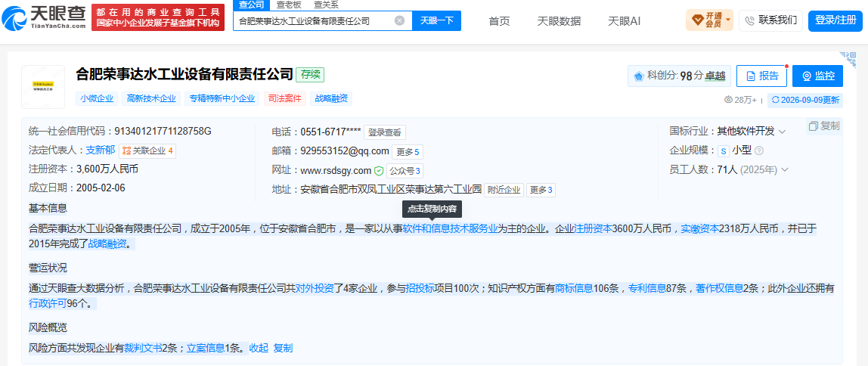Click the 复制 link after 收起

coord(283,349)
